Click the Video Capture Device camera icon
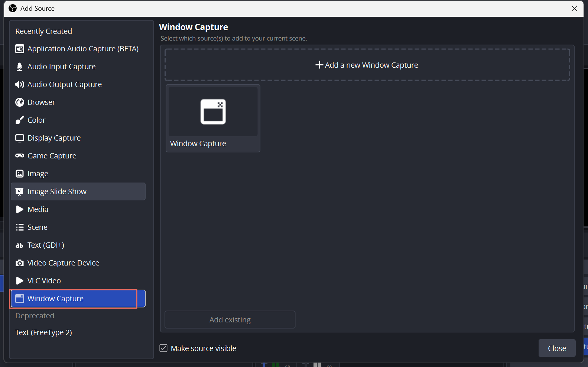588x367 pixels. click(x=20, y=263)
